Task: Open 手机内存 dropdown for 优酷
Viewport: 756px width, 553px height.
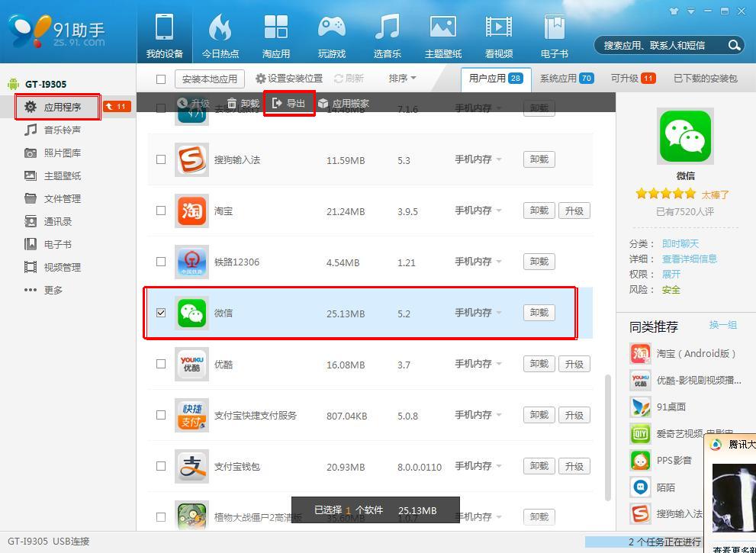Action: [478, 364]
